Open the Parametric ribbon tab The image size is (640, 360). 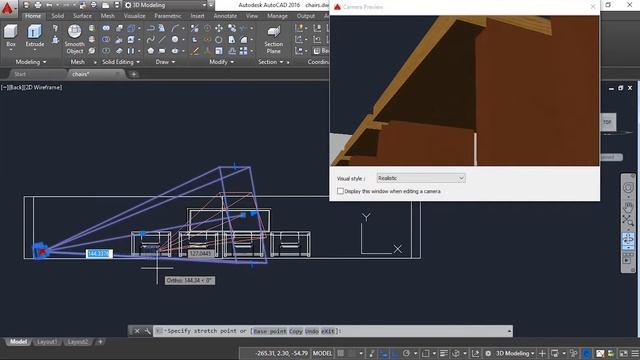point(168,16)
